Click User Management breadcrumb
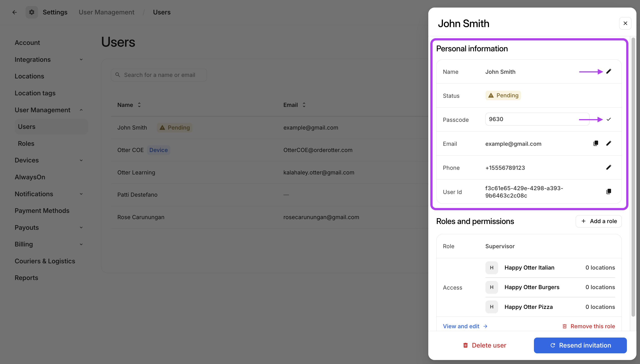The image size is (640, 364). pyautogui.click(x=106, y=12)
